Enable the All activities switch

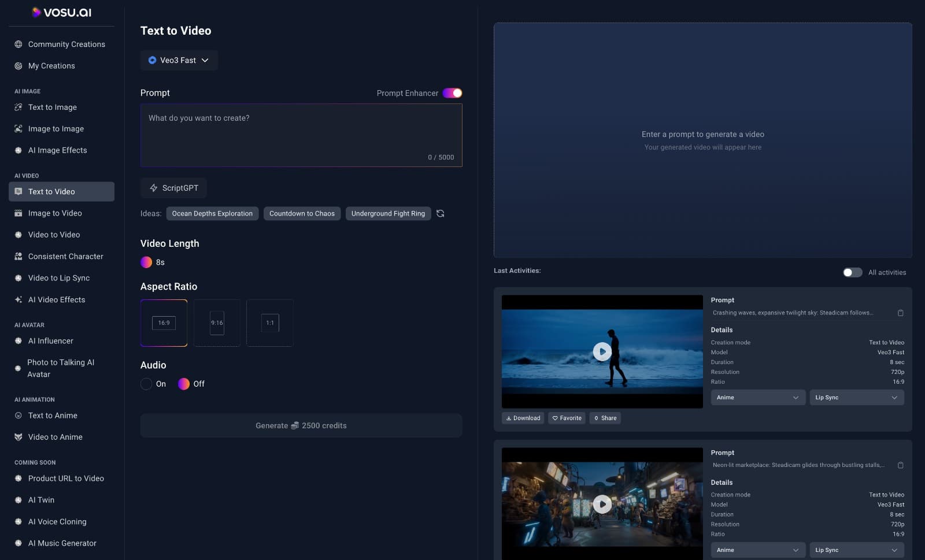[x=852, y=272]
